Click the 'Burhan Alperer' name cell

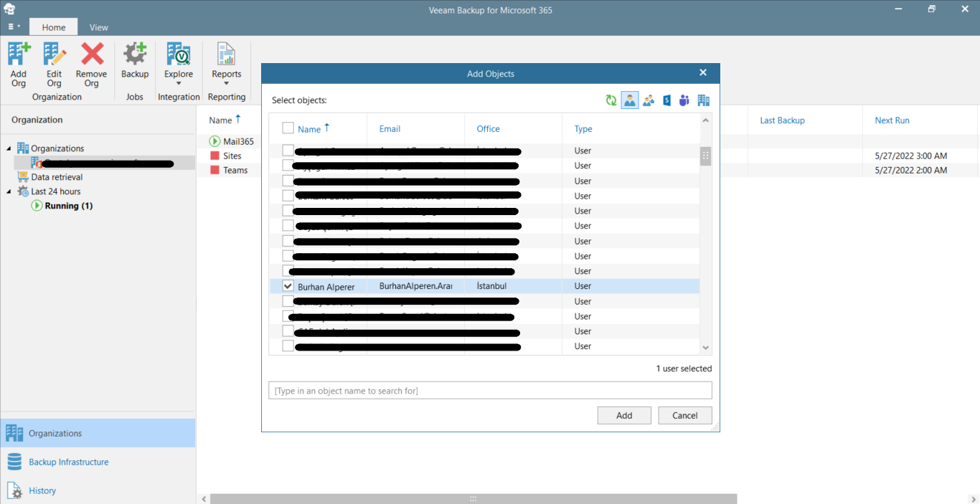coord(326,287)
